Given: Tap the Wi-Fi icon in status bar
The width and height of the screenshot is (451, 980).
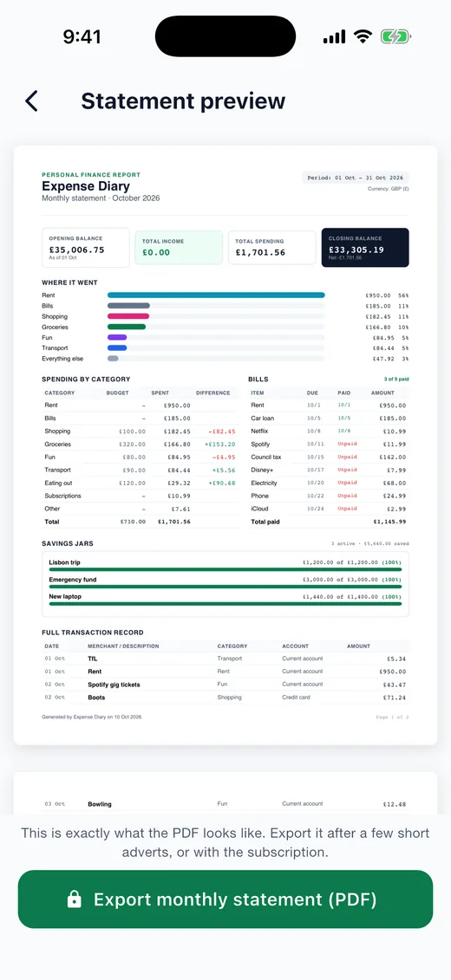Looking at the screenshot, I should point(363,37).
